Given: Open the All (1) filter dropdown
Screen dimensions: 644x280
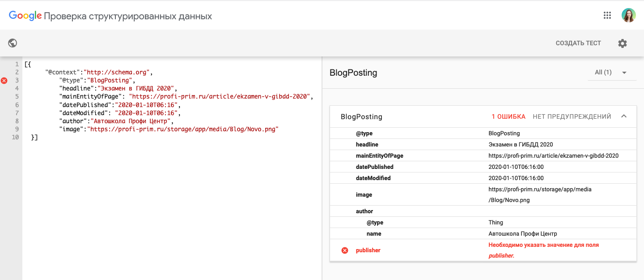Looking at the screenshot, I should point(611,73).
